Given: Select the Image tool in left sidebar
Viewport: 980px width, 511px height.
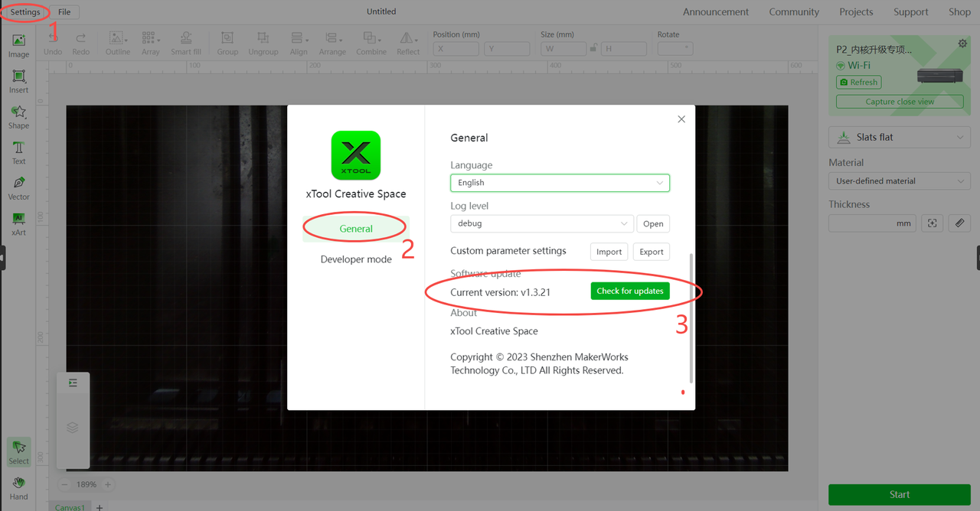Looking at the screenshot, I should point(18,45).
